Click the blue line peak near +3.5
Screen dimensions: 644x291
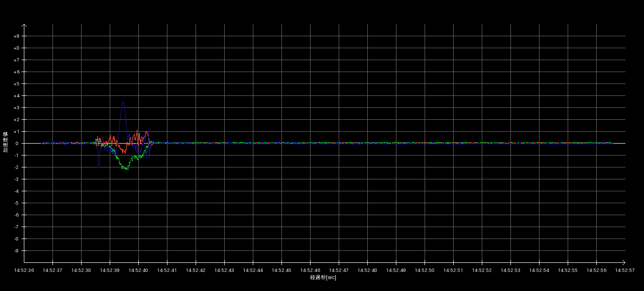point(123,102)
